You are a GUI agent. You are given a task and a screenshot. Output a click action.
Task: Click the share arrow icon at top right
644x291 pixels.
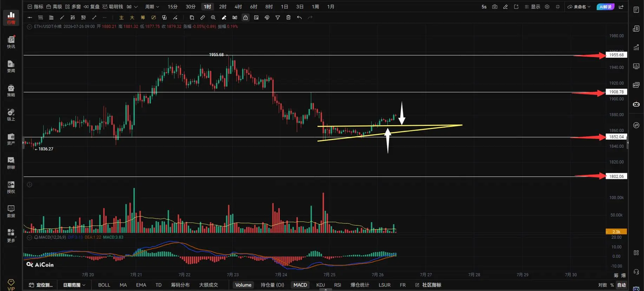(x=621, y=7)
